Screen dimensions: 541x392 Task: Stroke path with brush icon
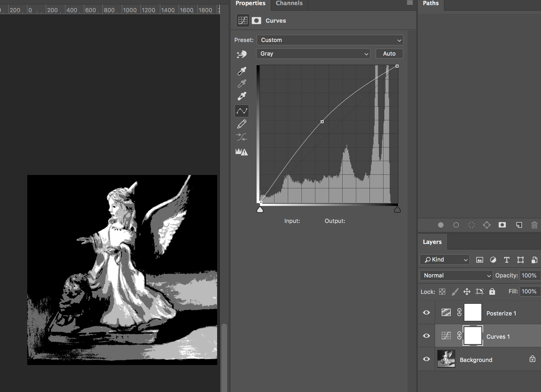tap(456, 225)
